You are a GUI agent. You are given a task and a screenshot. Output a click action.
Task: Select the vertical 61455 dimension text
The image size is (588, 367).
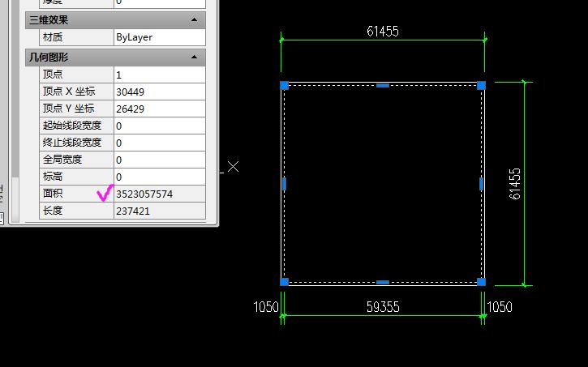coord(514,184)
